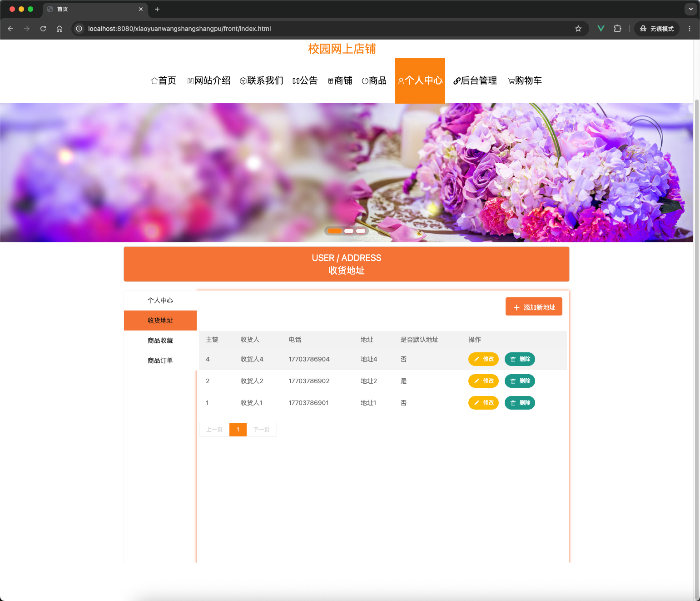This screenshot has width=700, height=601.
Task: Select page 1 in pagination
Action: [238, 430]
